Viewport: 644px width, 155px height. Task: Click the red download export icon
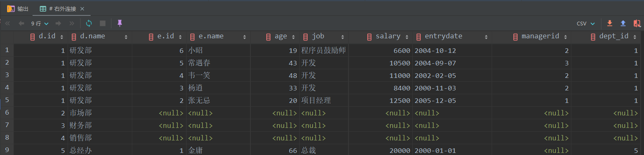(x=609, y=23)
